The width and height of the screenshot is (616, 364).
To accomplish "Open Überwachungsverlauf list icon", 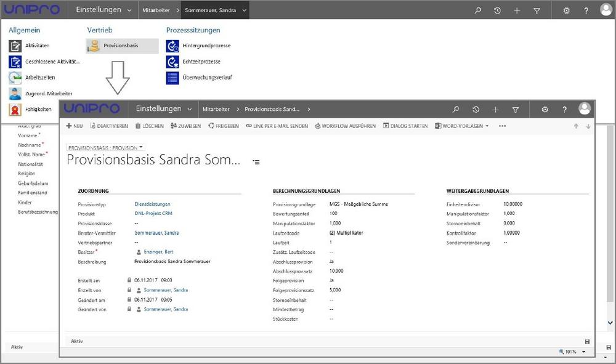I will 172,78.
